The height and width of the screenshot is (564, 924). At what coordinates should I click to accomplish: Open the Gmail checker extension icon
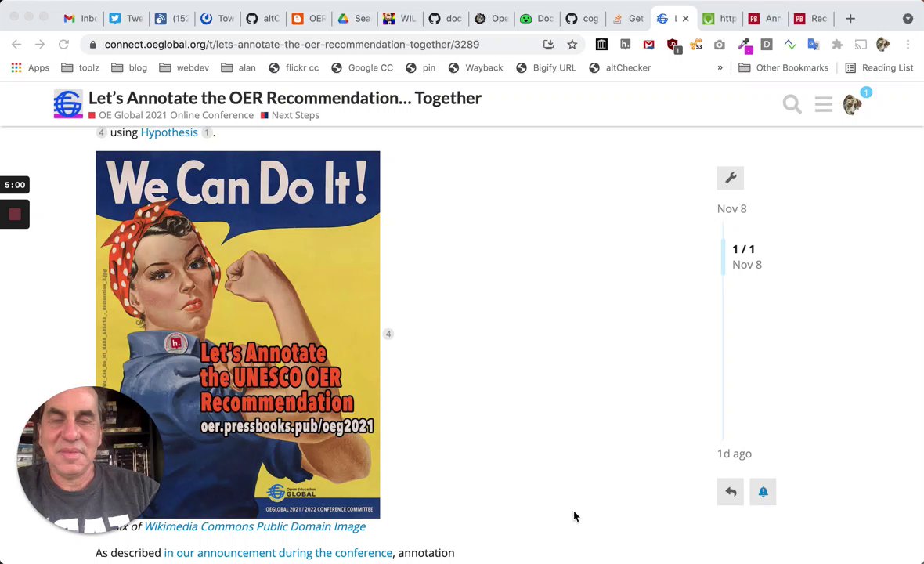point(649,44)
